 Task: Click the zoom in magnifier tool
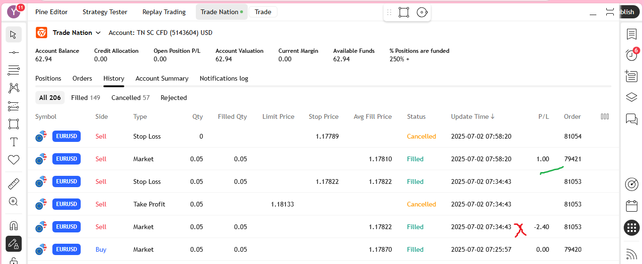coord(13,202)
